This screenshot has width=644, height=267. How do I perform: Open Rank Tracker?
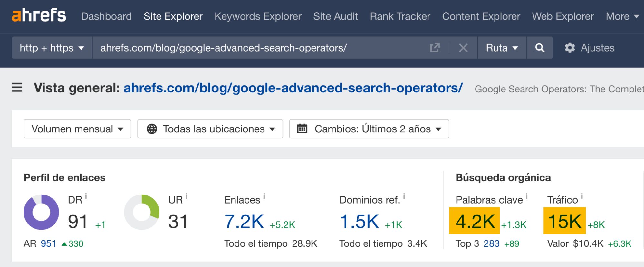400,16
